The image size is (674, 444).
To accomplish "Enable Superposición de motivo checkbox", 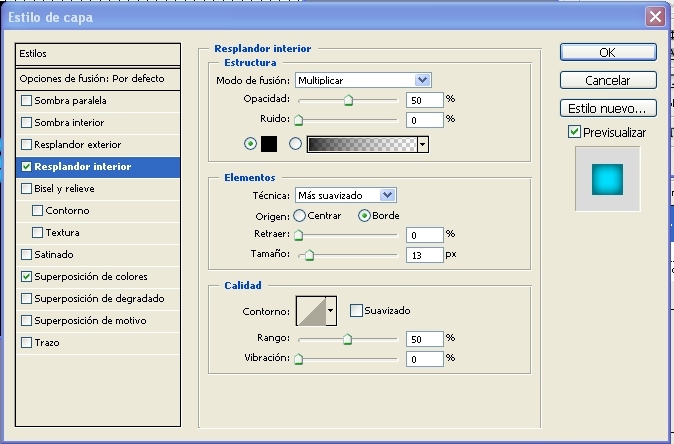I will (x=26, y=321).
